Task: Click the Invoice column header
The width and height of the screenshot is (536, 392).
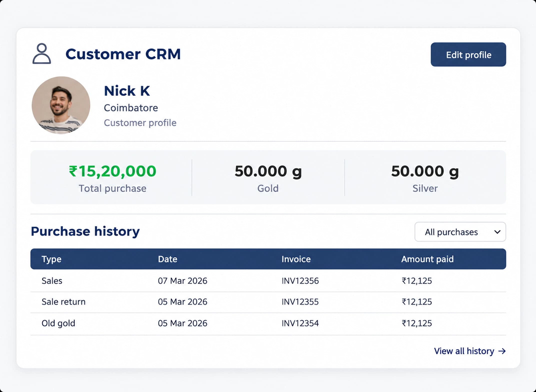Action: (296, 259)
